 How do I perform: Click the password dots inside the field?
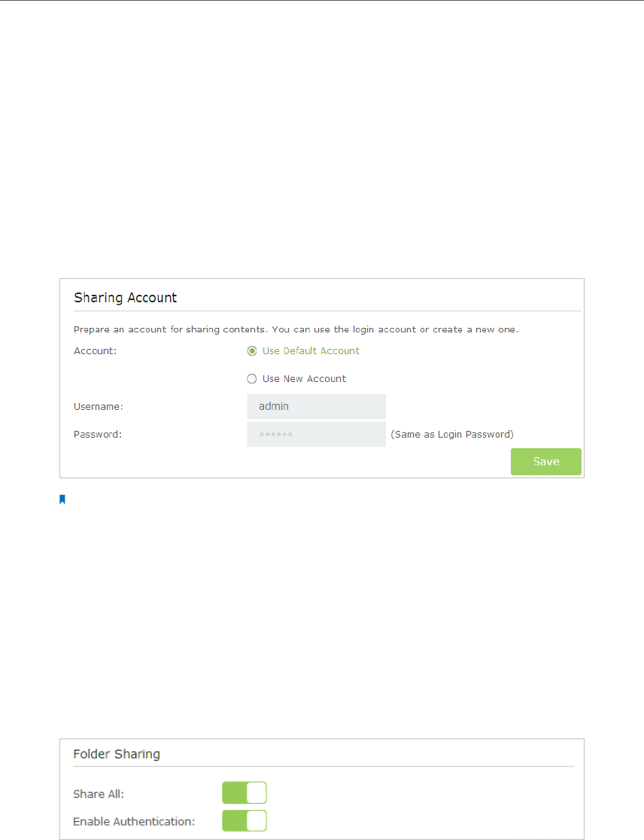click(275, 434)
